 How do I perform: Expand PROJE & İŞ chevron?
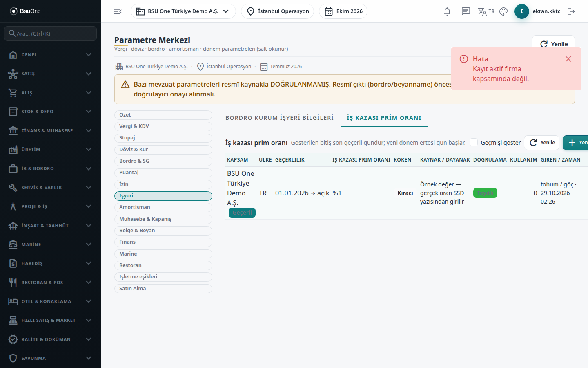89,206
